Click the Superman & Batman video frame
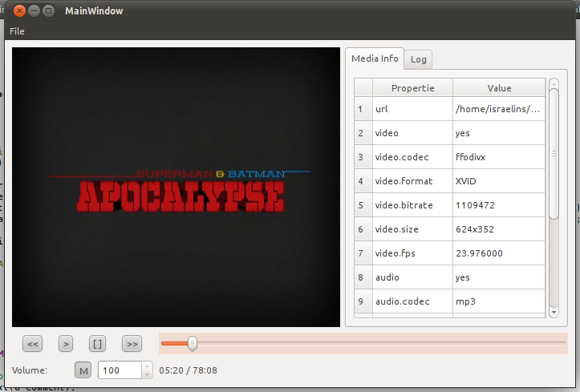This screenshot has height=392, width=580. click(176, 187)
